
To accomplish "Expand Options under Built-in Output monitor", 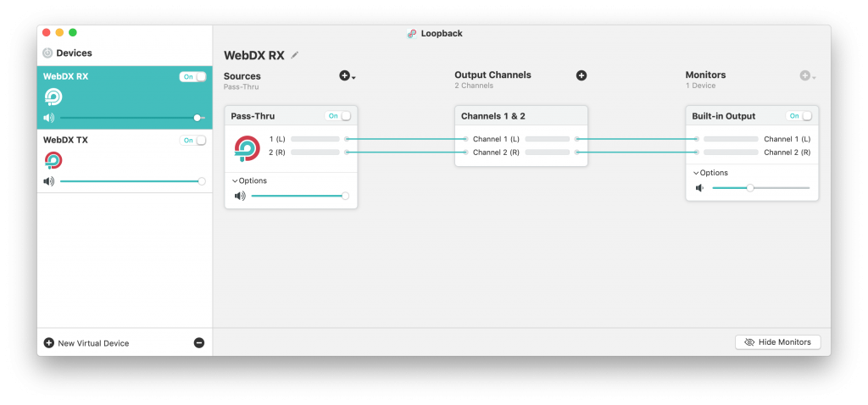I will pos(710,173).
